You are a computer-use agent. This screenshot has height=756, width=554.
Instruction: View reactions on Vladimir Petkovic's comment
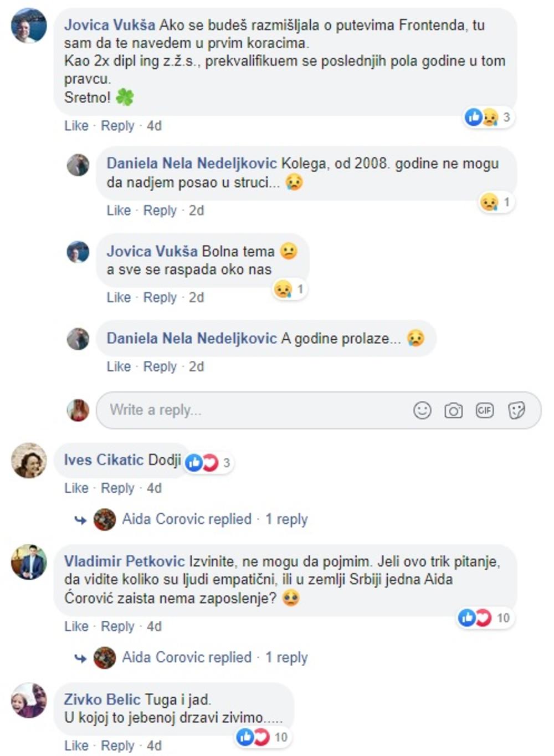point(484,617)
